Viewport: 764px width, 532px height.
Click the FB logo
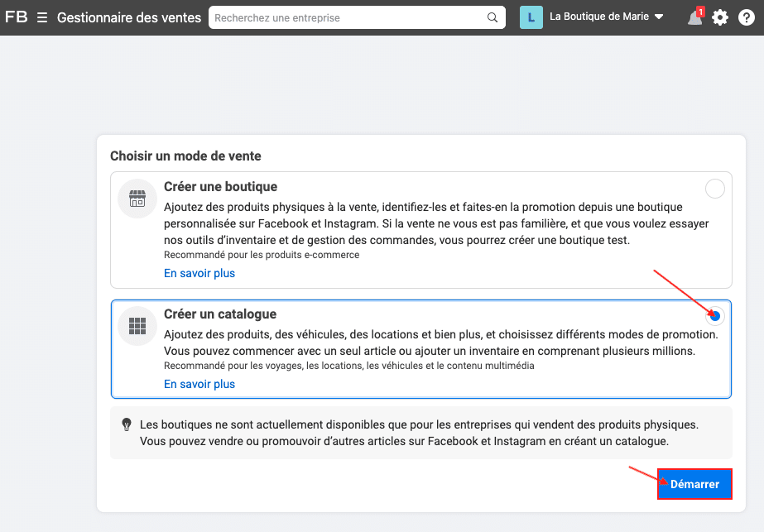[16, 17]
